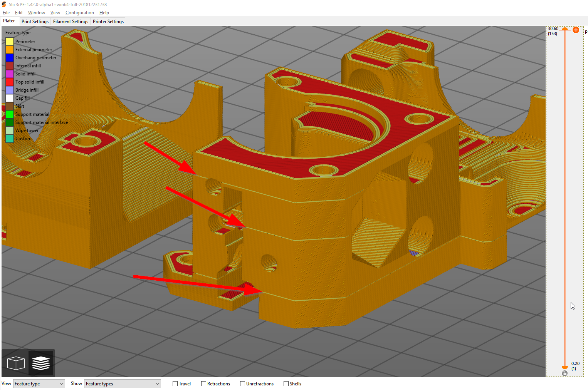This screenshot has width=588, height=390.
Task: Click the Slic3r application icon in title bar
Action: pos(4,4)
